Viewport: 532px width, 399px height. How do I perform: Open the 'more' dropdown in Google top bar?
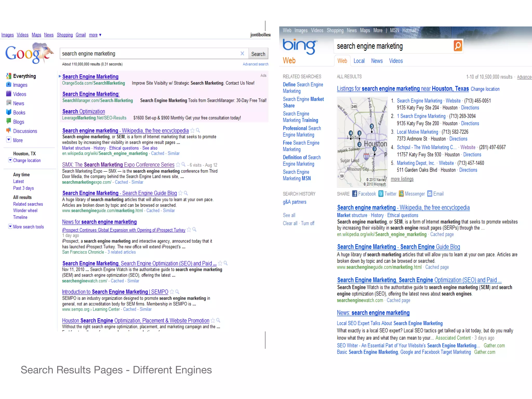(95, 35)
